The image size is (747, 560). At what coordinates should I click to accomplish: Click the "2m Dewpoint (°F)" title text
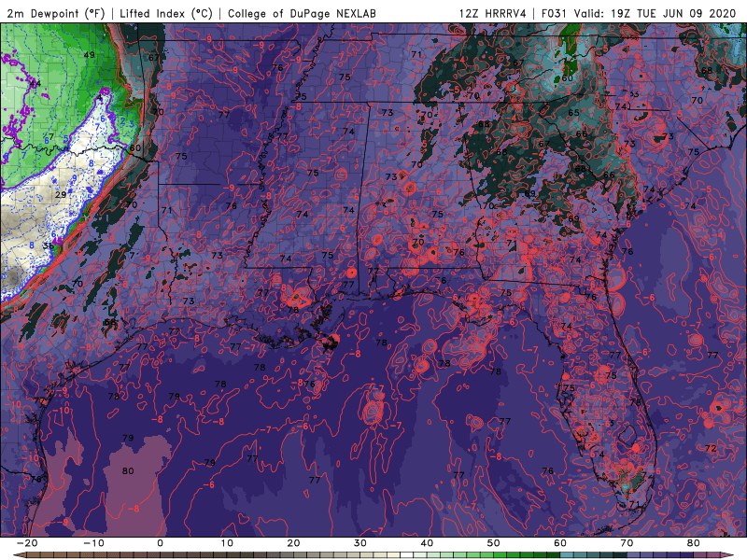coord(56,13)
